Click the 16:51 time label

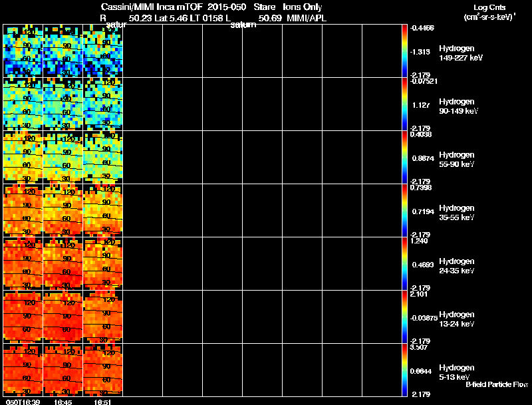pyautogui.click(x=102, y=402)
